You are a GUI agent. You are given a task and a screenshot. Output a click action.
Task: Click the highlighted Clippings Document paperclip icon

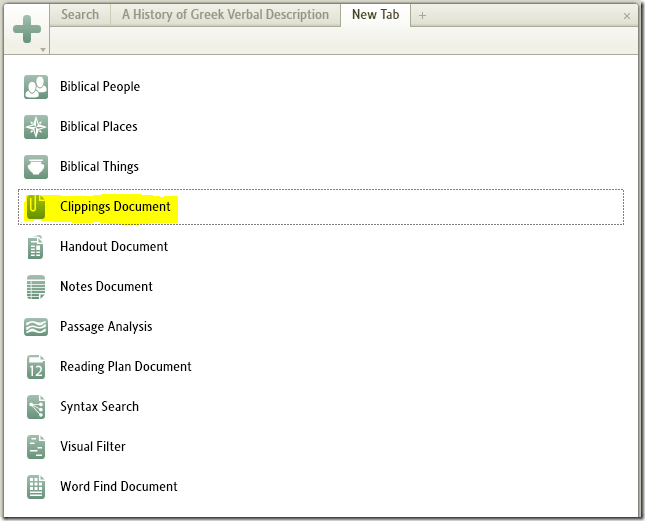(x=36, y=207)
